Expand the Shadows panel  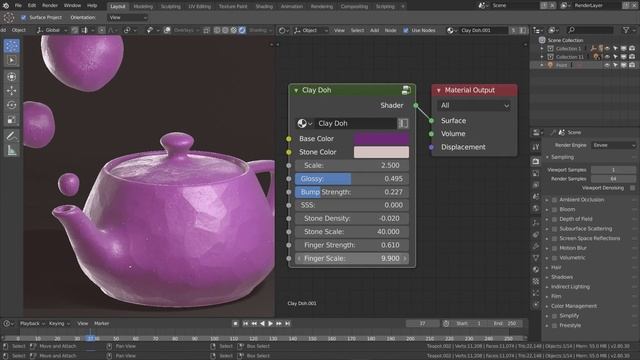pos(547,277)
